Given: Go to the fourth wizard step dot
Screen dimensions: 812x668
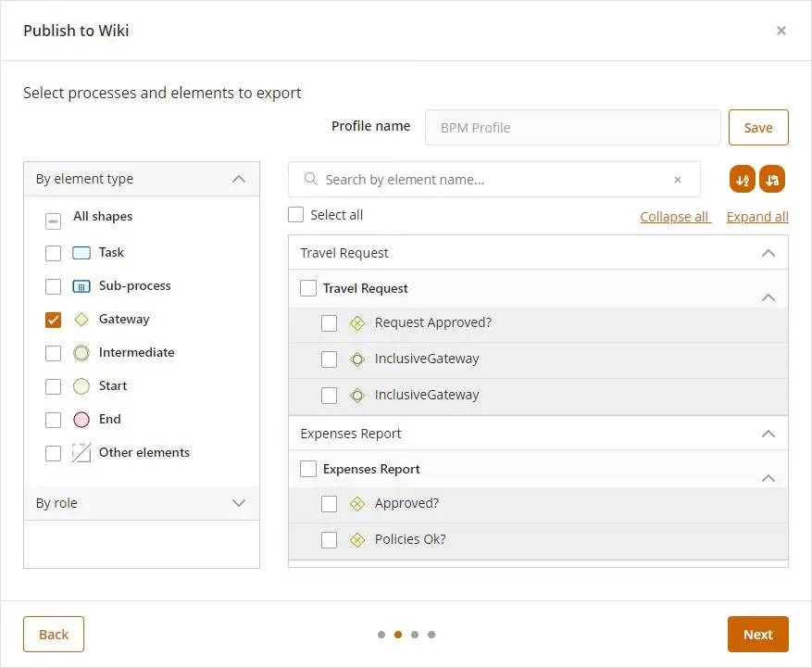Looking at the screenshot, I should pos(431,635).
